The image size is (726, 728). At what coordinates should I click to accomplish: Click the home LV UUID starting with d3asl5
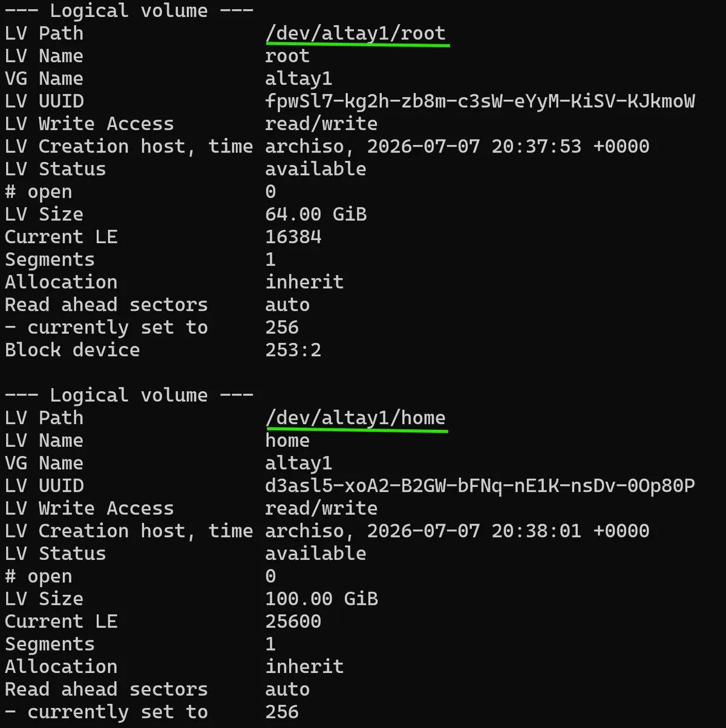pyautogui.click(x=480, y=486)
